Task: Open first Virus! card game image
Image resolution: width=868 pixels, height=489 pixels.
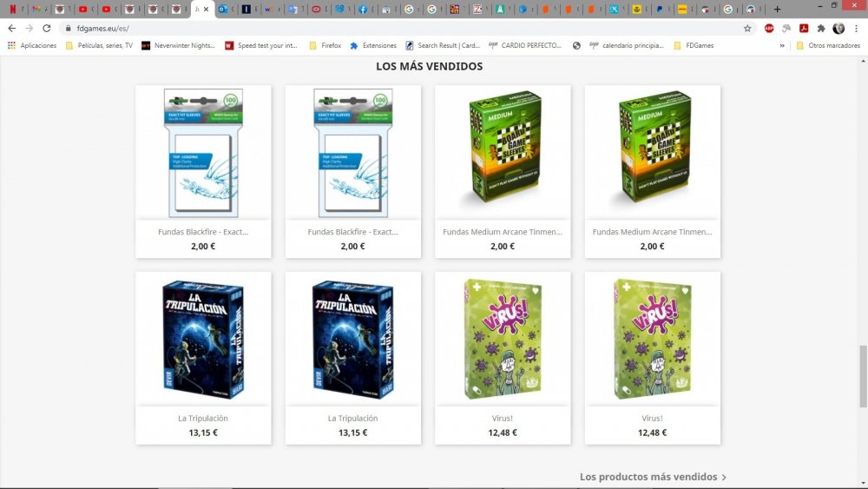Action: coord(503,339)
